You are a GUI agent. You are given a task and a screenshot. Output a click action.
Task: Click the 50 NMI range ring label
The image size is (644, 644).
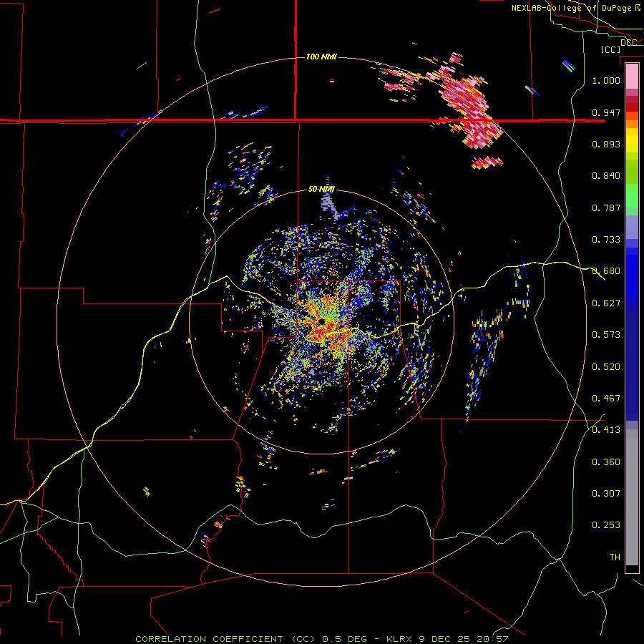coord(321,190)
